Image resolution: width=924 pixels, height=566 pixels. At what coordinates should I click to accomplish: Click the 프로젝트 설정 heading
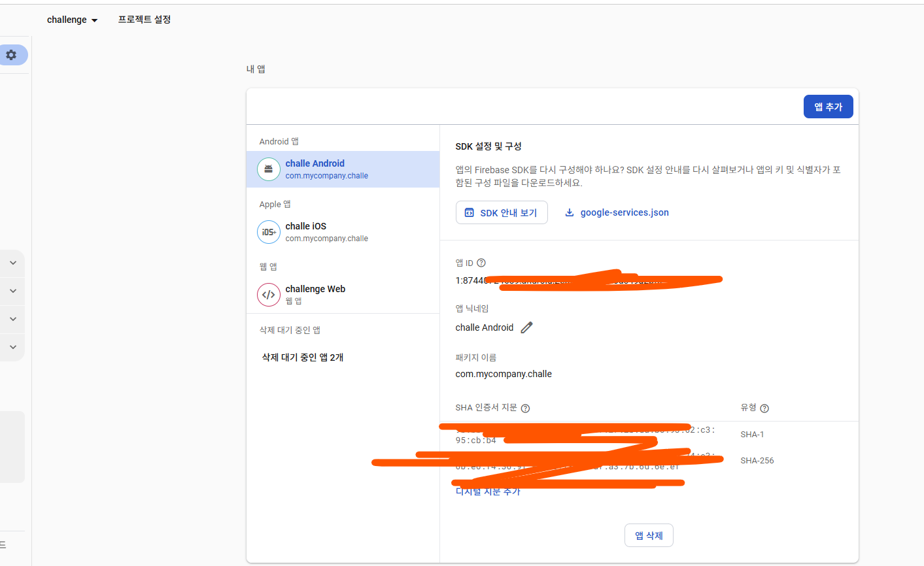pos(145,20)
